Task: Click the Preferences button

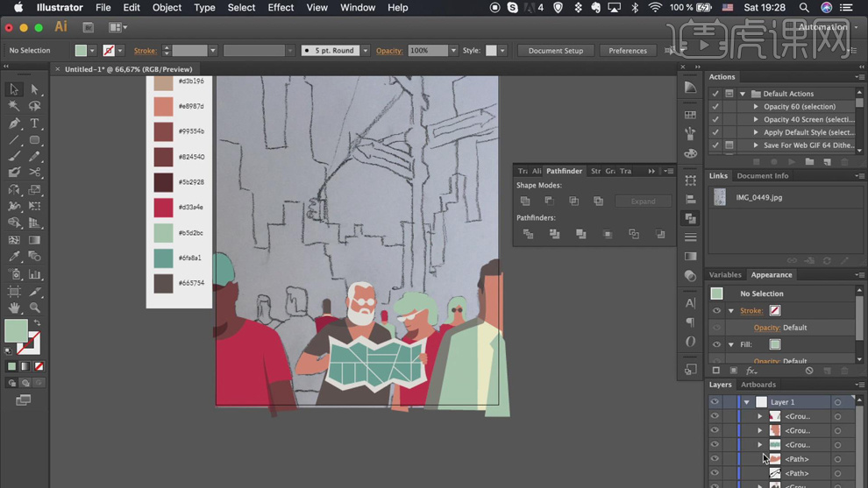Action: (x=628, y=51)
